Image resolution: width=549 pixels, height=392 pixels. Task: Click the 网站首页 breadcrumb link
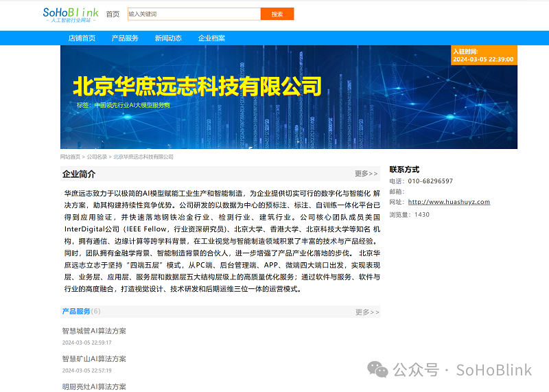[71, 157]
